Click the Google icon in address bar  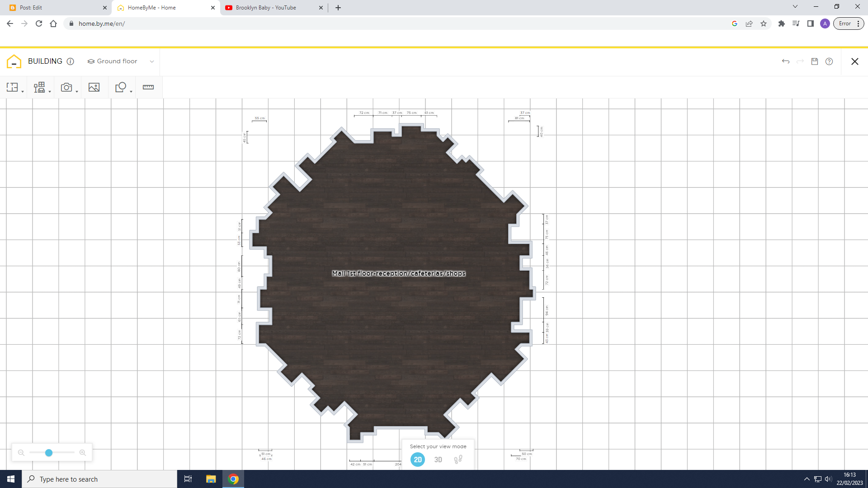[x=735, y=23]
